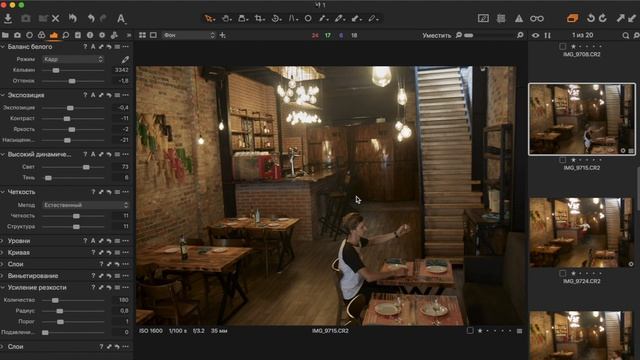
Task: Click the orange Edit selected variants icon
Action: [572, 18]
